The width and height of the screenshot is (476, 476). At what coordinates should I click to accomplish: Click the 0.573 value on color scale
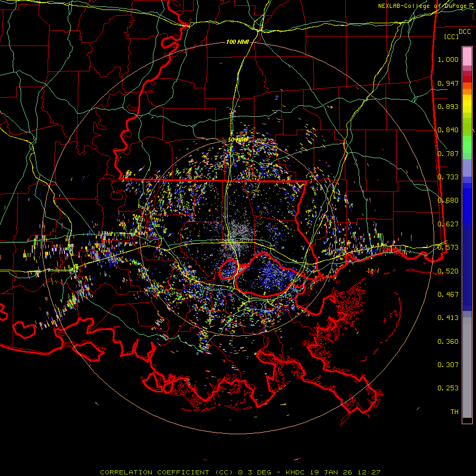448,248
